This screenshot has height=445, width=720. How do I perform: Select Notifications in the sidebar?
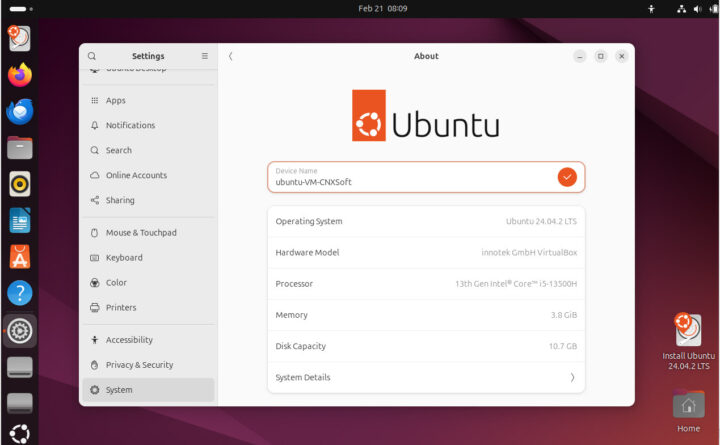pyautogui.click(x=130, y=126)
